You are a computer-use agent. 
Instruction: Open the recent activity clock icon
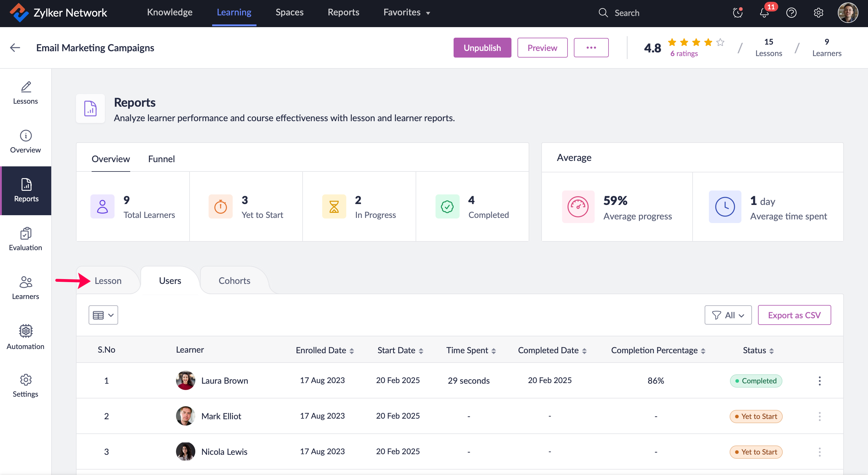[737, 13]
